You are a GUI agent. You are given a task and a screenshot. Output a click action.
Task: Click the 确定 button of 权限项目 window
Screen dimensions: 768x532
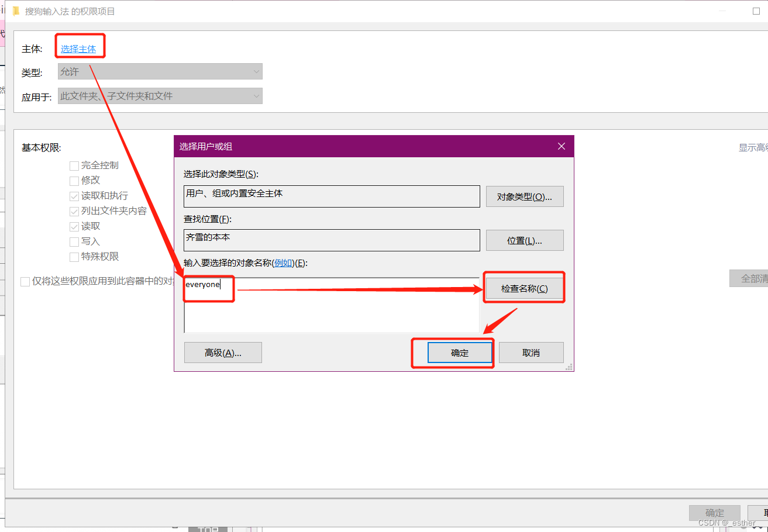pyautogui.click(x=715, y=513)
